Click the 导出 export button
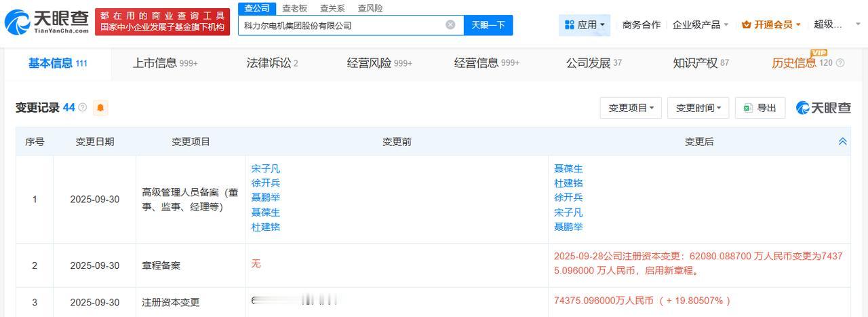Screen dimensions: 868x317 click(760, 108)
